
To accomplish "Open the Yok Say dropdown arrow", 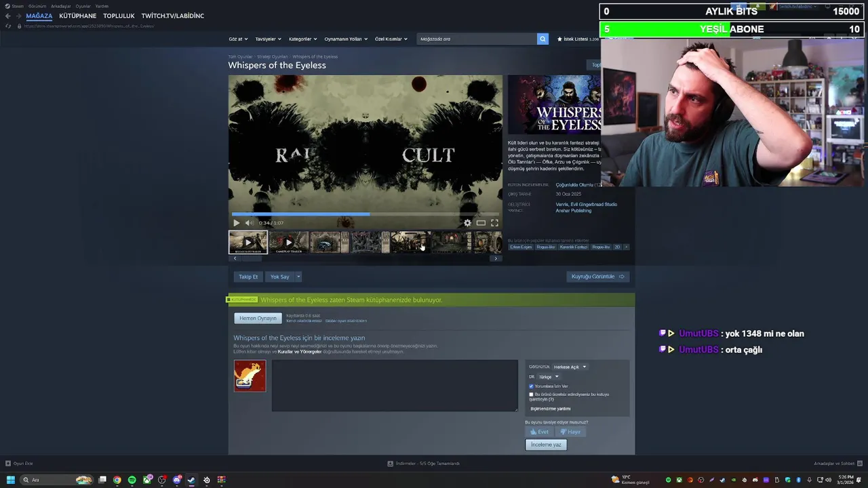I will pos(298,277).
